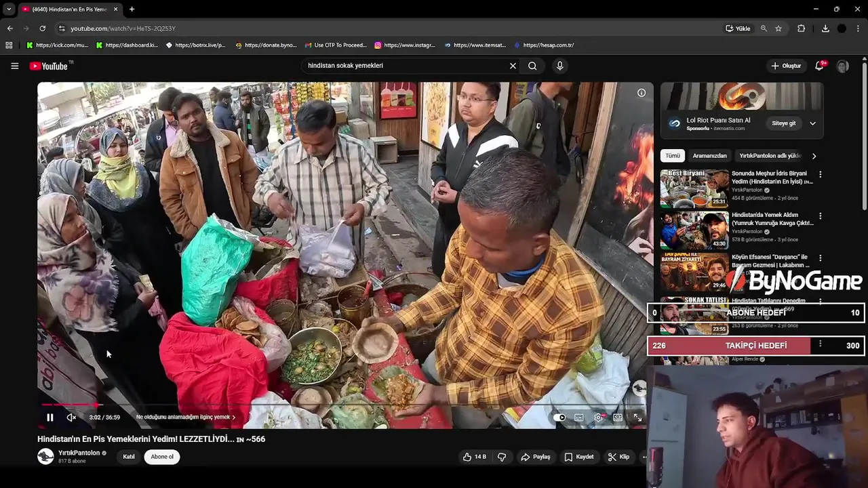868x488 pixels.
Task: Click the address bar URL
Action: point(123,28)
